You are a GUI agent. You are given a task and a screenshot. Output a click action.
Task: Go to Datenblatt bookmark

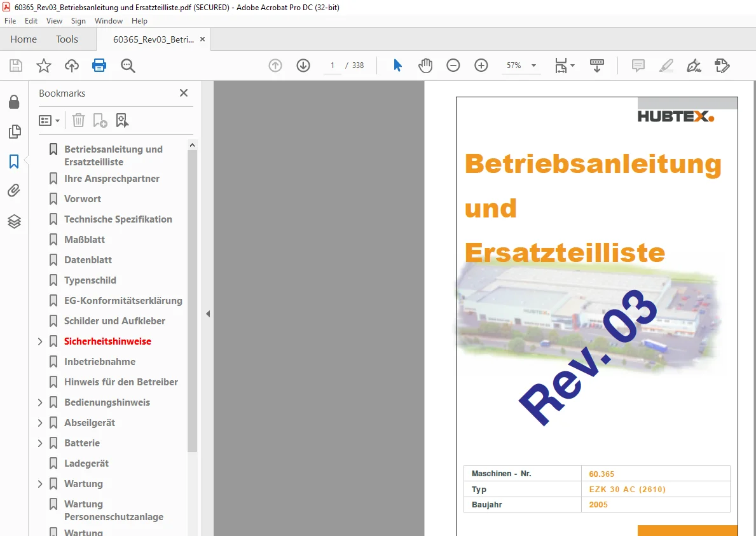click(x=88, y=260)
